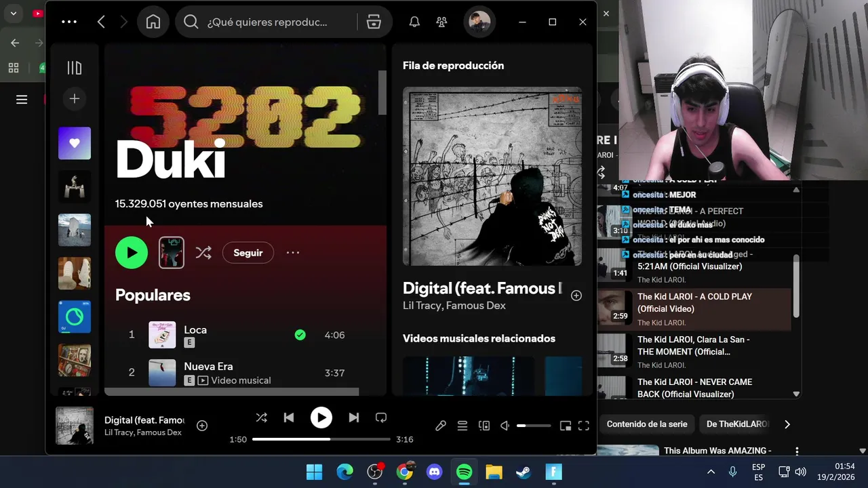Toggle saved checkmark for Loca
Screen dimensions: 868x488
[x=300, y=335]
